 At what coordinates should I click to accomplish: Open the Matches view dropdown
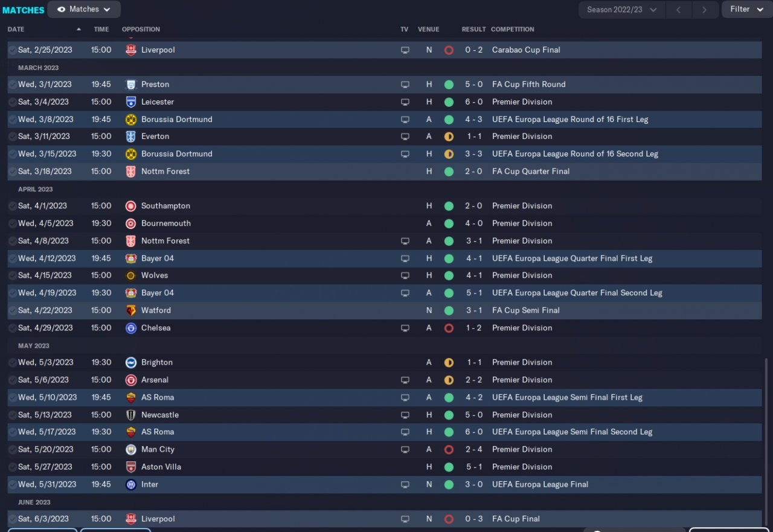[x=84, y=9]
